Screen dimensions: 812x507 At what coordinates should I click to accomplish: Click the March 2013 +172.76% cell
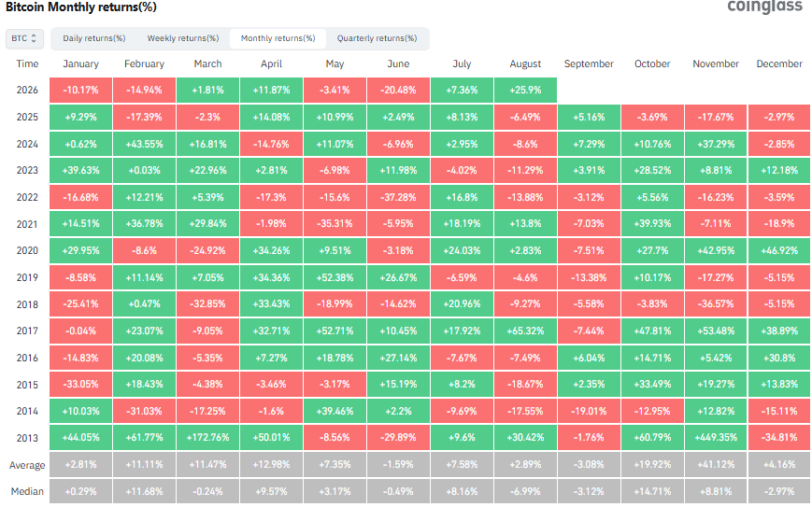pyautogui.click(x=207, y=437)
